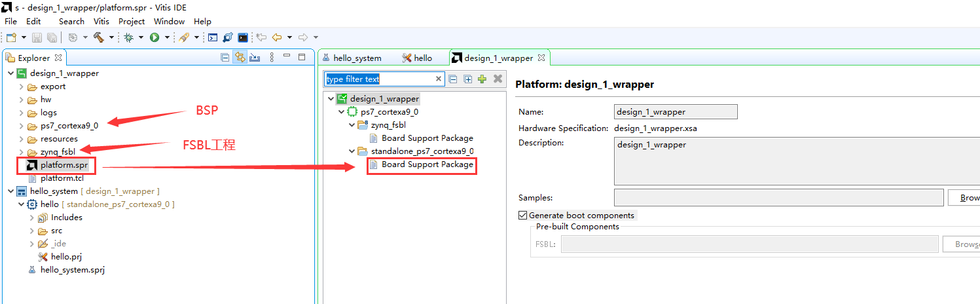Click the Debug bug icon
Image resolution: width=980 pixels, height=304 pixels.
tap(129, 37)
